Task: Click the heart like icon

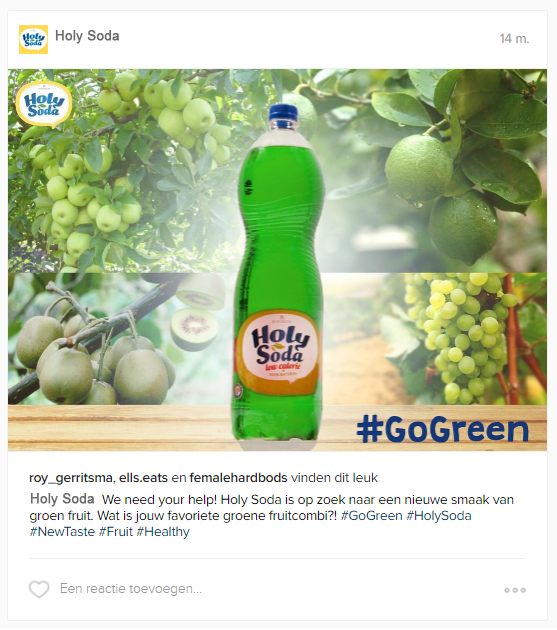Action: [39, 589]
